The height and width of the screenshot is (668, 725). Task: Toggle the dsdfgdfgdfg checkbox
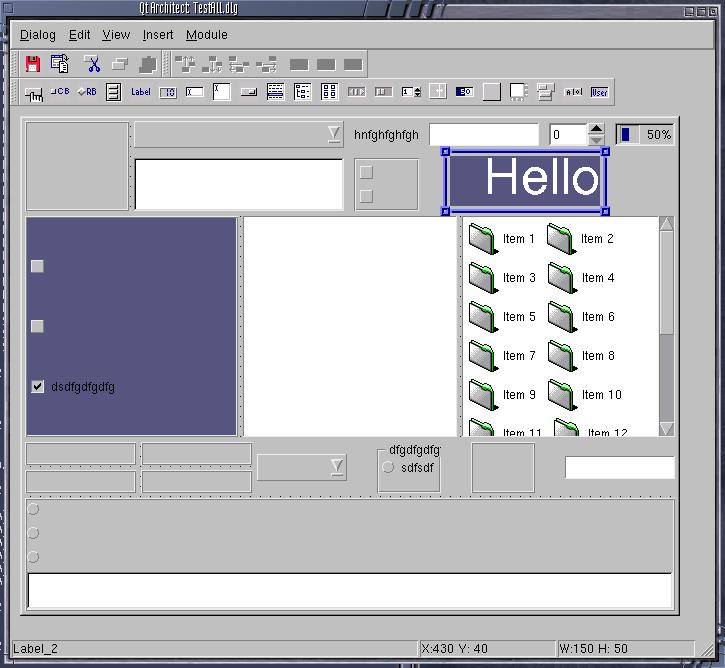point(38,387)
